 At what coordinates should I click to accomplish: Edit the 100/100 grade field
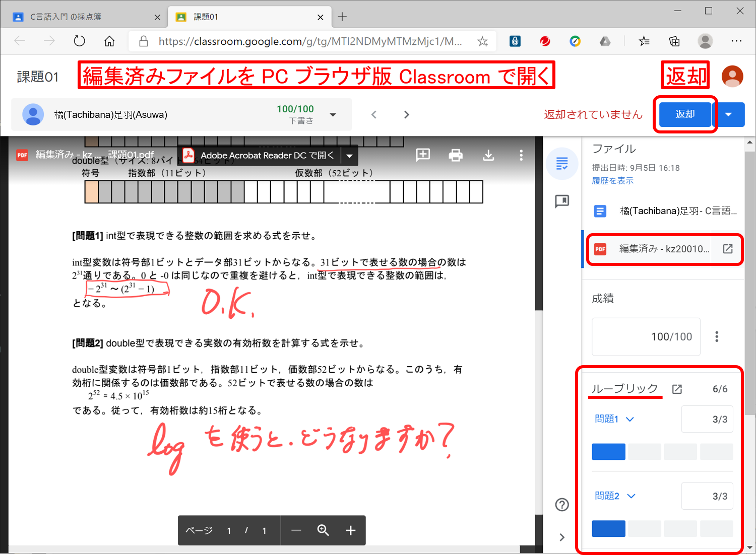tap(646, 336)
